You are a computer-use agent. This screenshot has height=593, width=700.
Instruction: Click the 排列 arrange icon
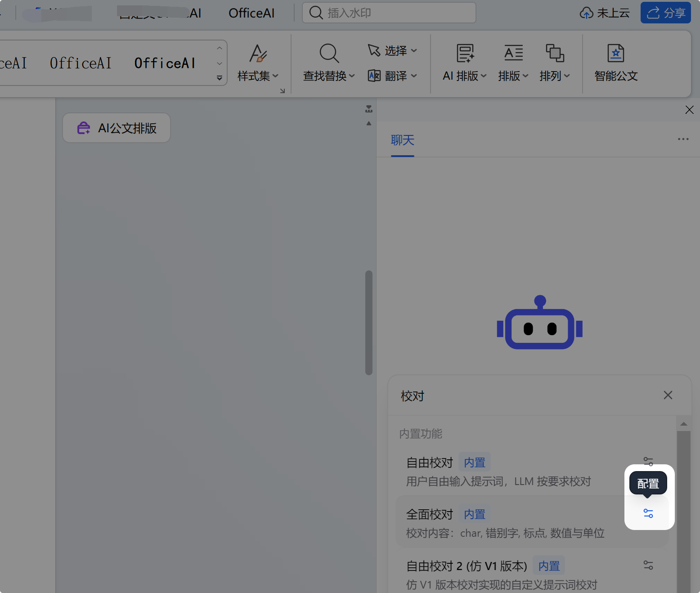click(x=555, y=53)
